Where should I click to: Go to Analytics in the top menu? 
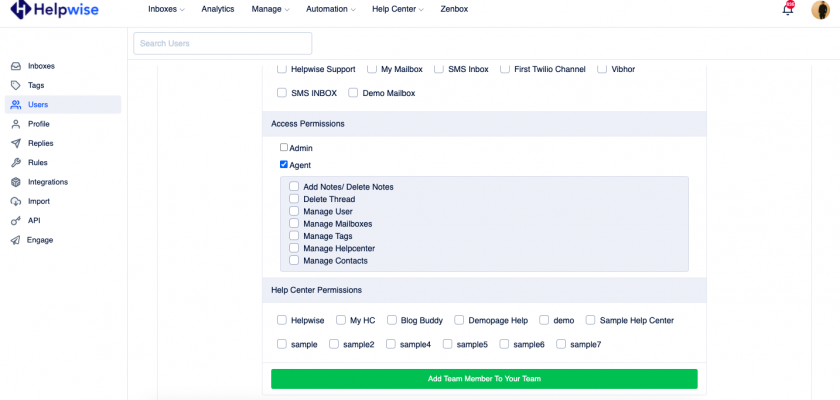tap(217, 9)
